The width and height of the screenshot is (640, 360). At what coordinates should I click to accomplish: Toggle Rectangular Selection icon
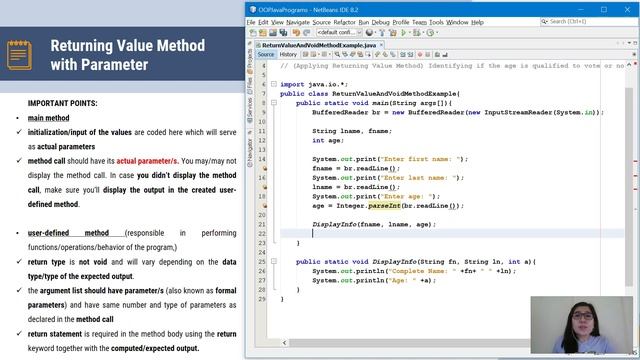(368, 54)
